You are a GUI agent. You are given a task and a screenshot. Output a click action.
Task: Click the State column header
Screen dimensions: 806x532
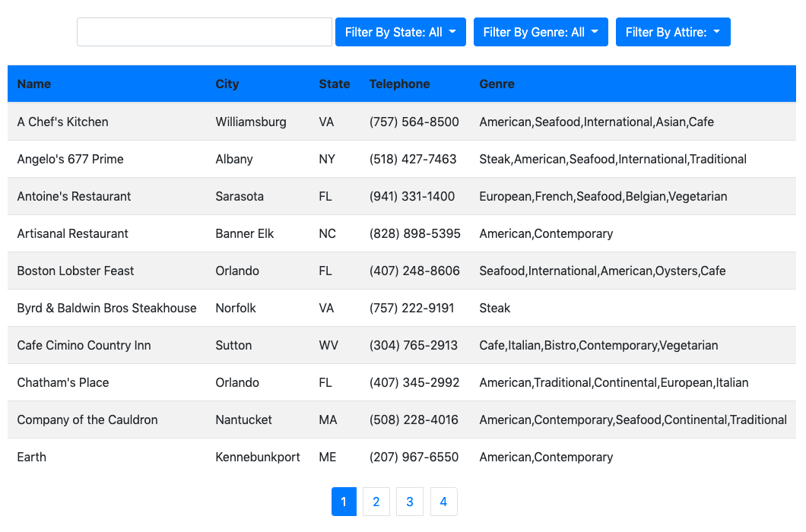click(x=334, y=84)
